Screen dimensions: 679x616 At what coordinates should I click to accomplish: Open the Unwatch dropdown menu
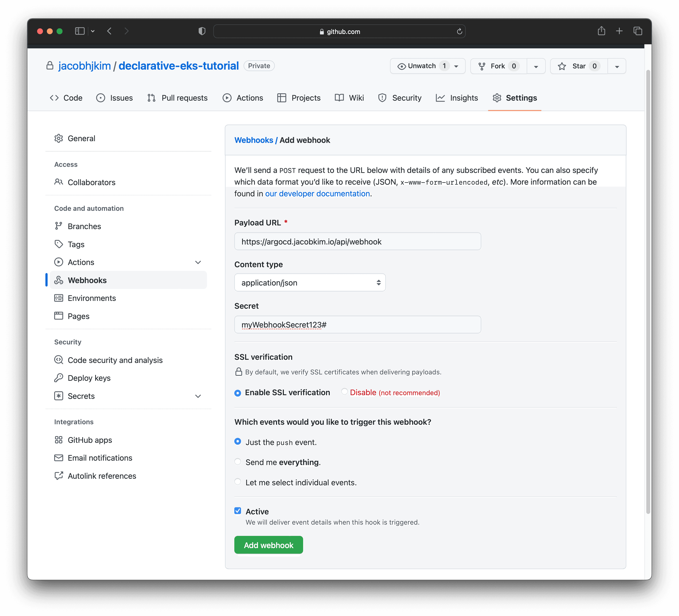[456, 66]
